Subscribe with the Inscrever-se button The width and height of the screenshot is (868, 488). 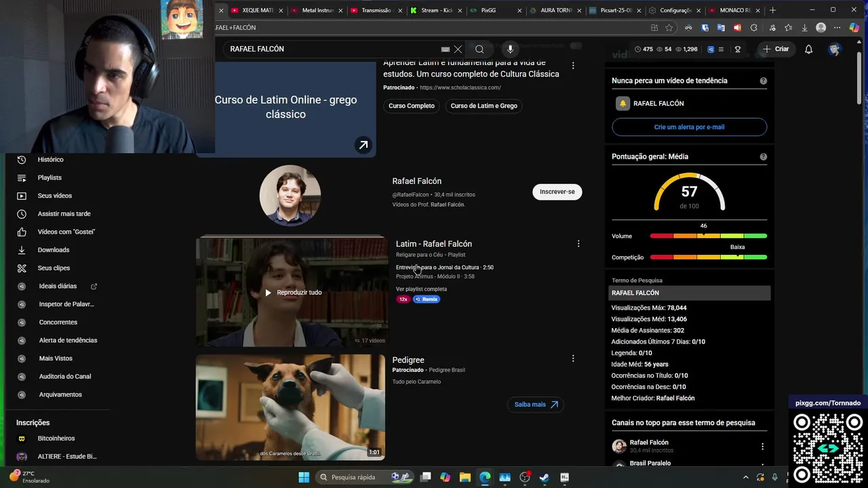tap(557, 192)
